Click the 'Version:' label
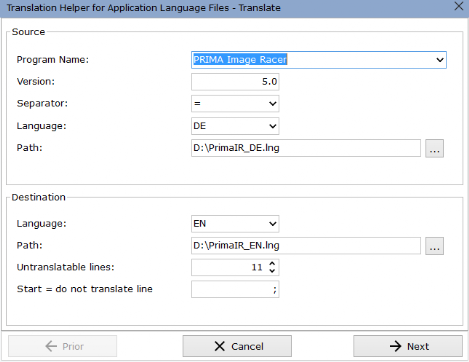The height and width of the screenshot is (362, 469). [36, 81]
